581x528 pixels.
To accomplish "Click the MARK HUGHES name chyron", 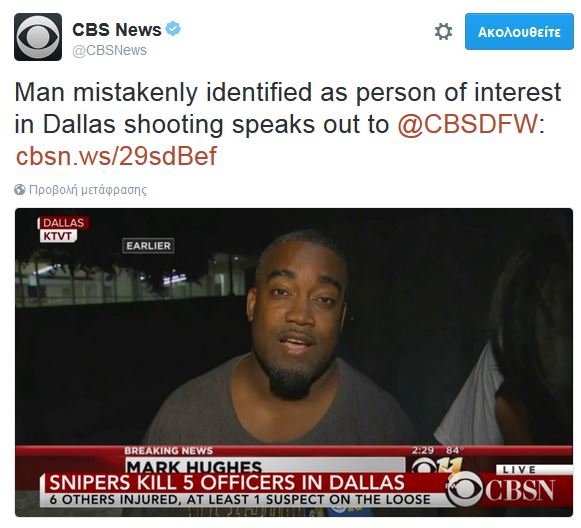I will pyautogui.click(x=194, y=466).
